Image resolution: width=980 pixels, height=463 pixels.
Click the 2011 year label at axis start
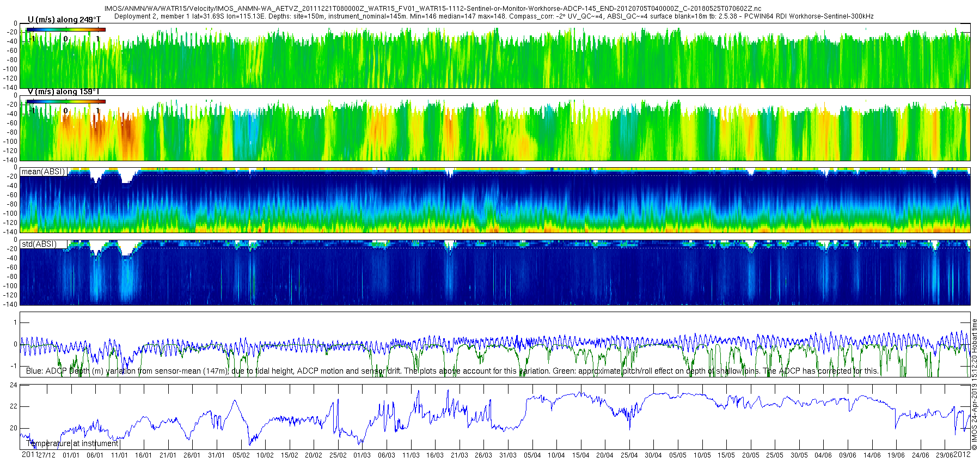29,455
